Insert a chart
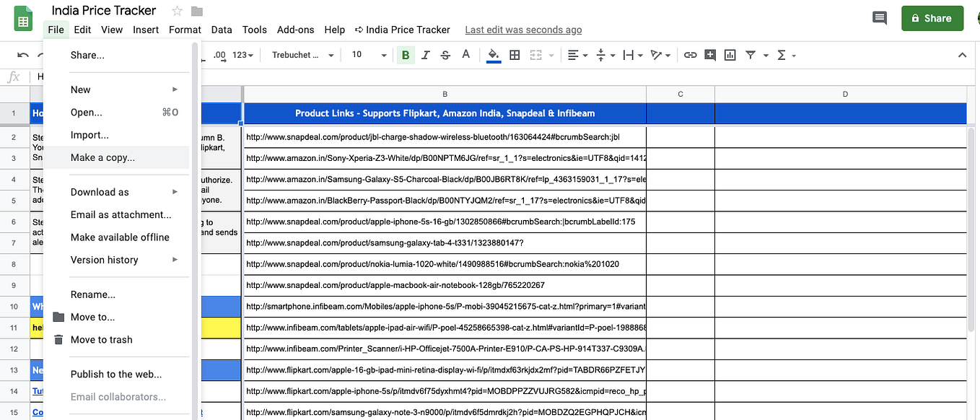 (730, 54)
